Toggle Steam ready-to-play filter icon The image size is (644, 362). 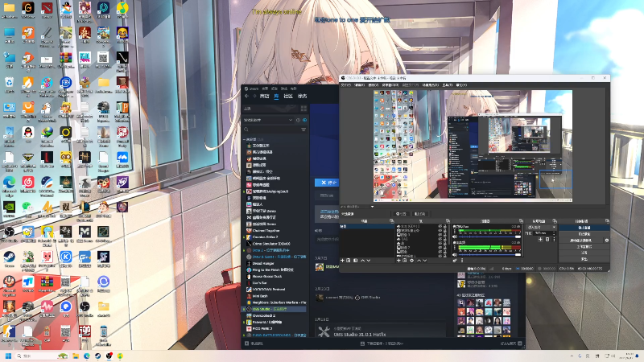[305, 120]
